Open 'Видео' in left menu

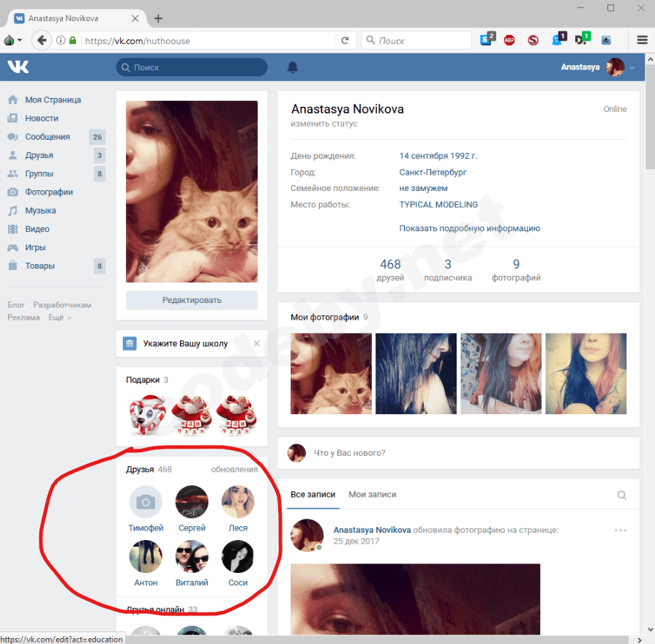click(37, 228)
